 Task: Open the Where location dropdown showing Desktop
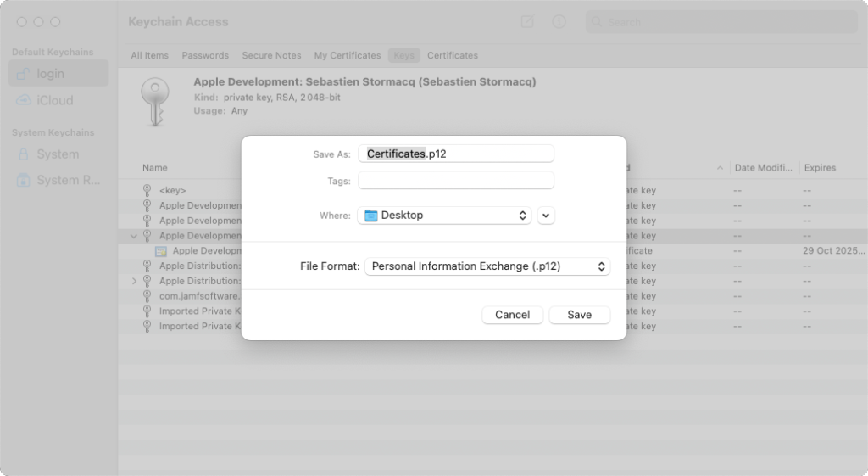444,215
